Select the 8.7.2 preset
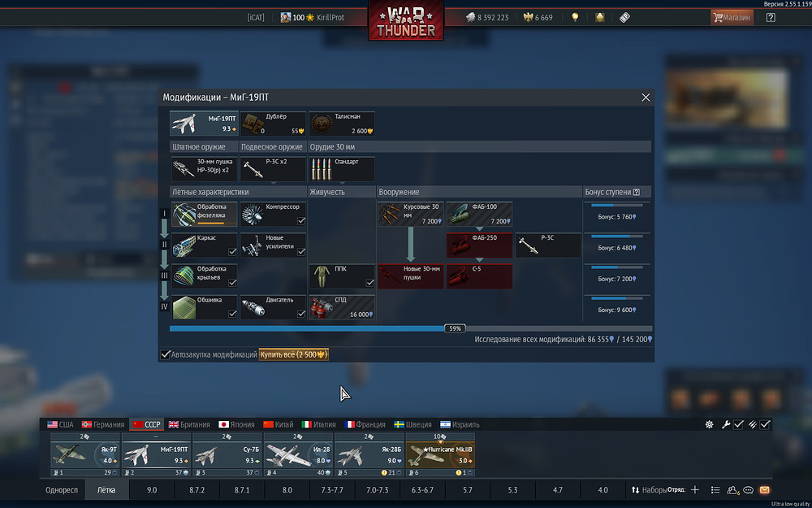Viewport: 812px width, 508px height. (197, 490)
